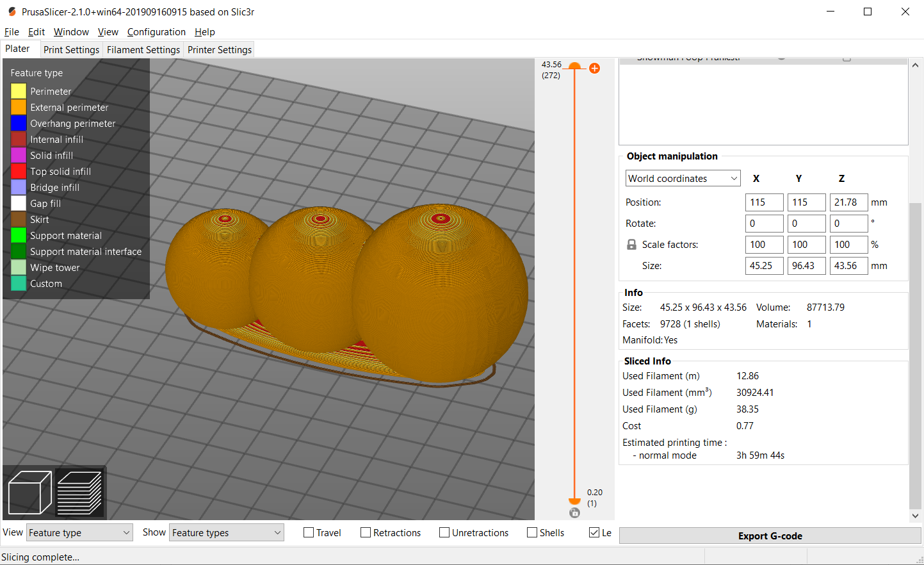
Task: Click the Scale factor Y input field
Action: pos(806,245)
